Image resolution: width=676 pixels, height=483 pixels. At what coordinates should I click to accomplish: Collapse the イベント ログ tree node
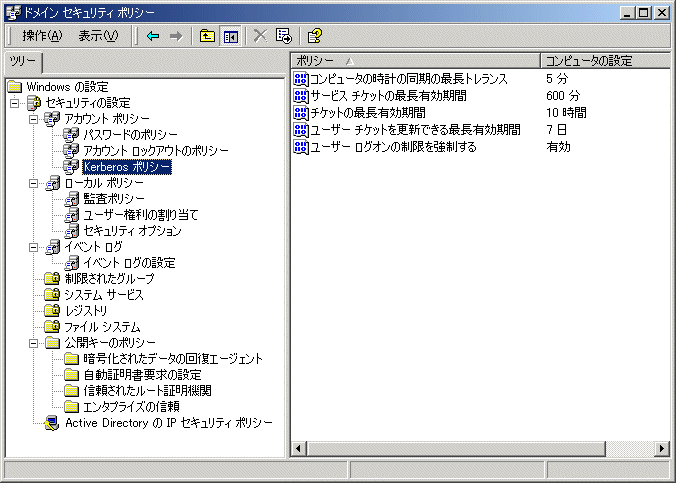34,247
